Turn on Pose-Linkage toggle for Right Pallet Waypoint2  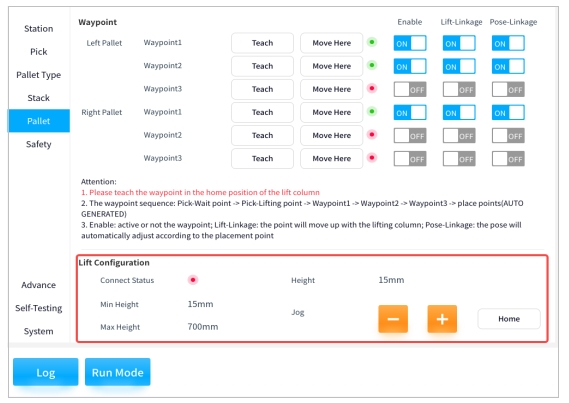(x=508, y=136)
